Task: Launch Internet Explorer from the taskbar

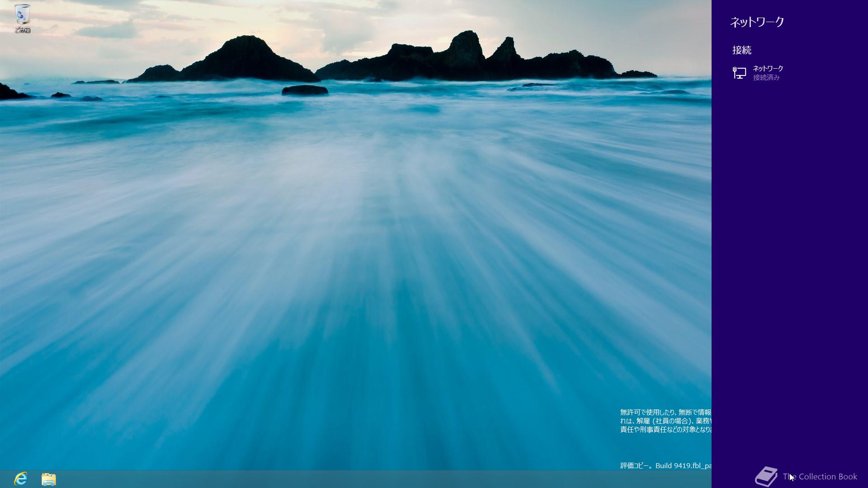Action: click(x=21, y=479)
